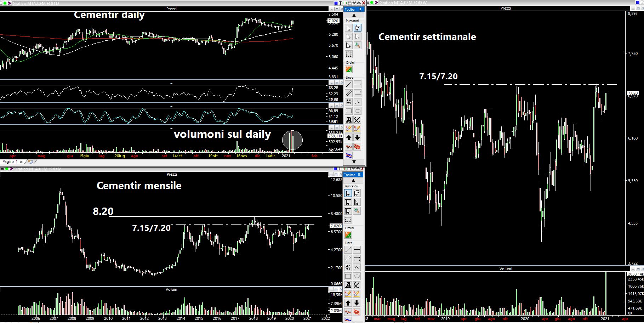This screenshot has width=644, height=323.
Task: Add new page next to Pagina 1
Action: tap(30, 162)
